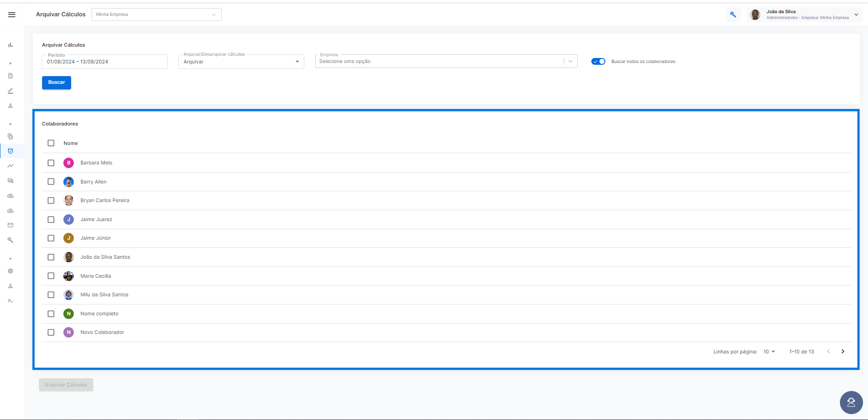Change the 'Linhas por página' value of 10
868x420 pixels.
[769, 352]
